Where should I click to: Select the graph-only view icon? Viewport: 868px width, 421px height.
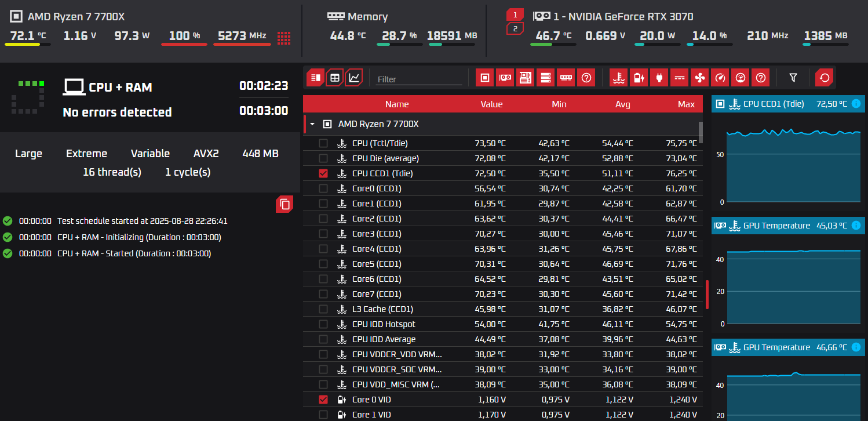point(354,77)
